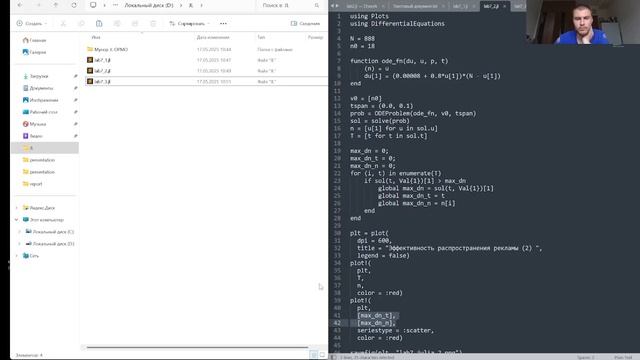Expand Локальный диск (D:) node
640x360 pixels.
20,244
